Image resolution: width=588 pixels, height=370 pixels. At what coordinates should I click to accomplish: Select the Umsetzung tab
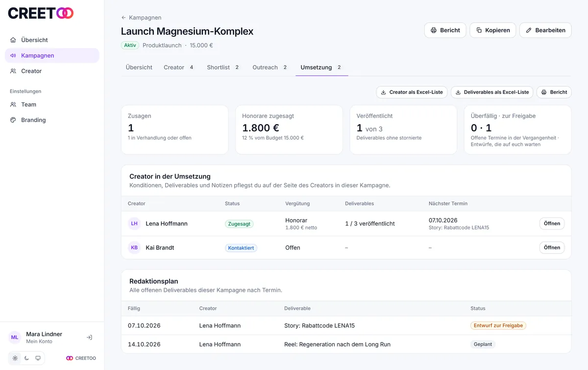pyautogui.click(x=321, y=68)
